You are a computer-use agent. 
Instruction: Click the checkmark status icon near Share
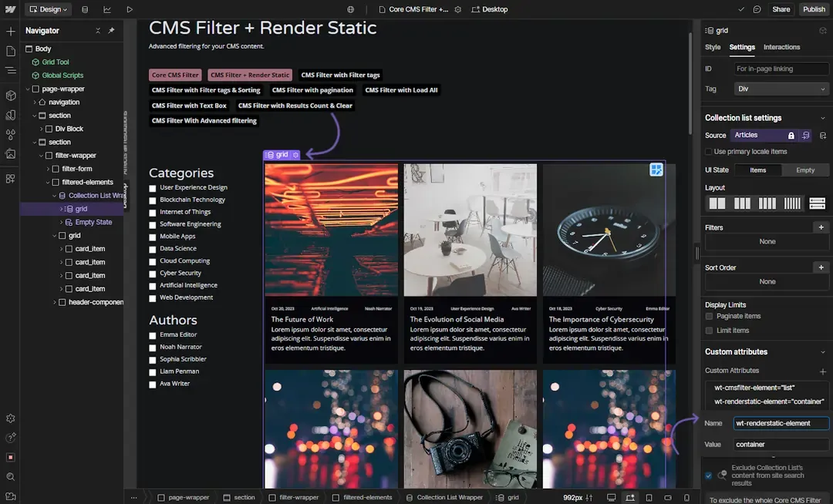[x=742, y=9]
